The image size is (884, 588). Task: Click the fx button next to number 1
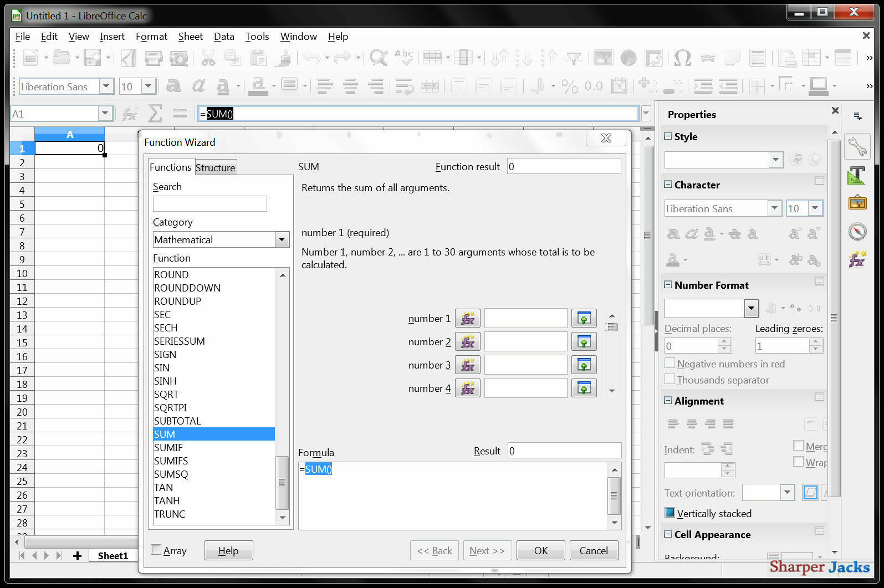(468, 319)
